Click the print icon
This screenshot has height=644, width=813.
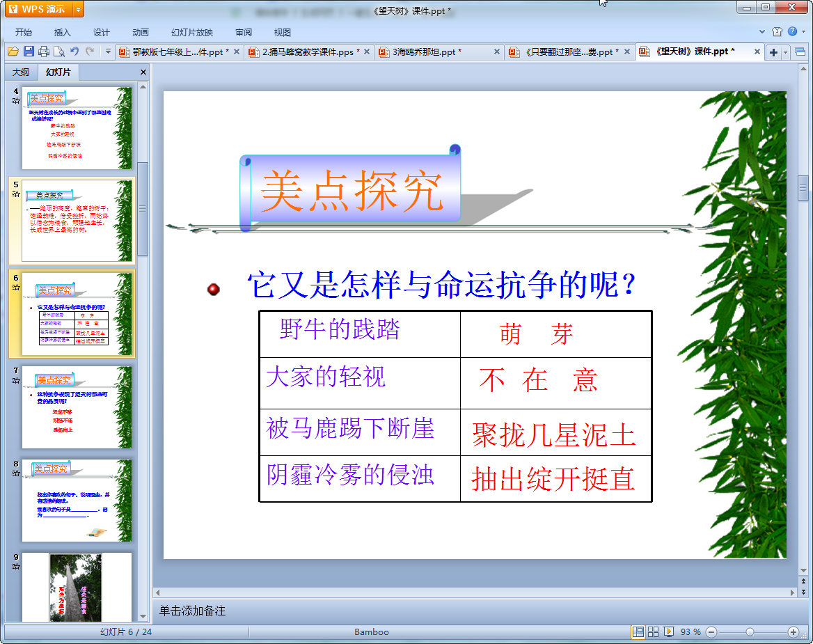44,52
